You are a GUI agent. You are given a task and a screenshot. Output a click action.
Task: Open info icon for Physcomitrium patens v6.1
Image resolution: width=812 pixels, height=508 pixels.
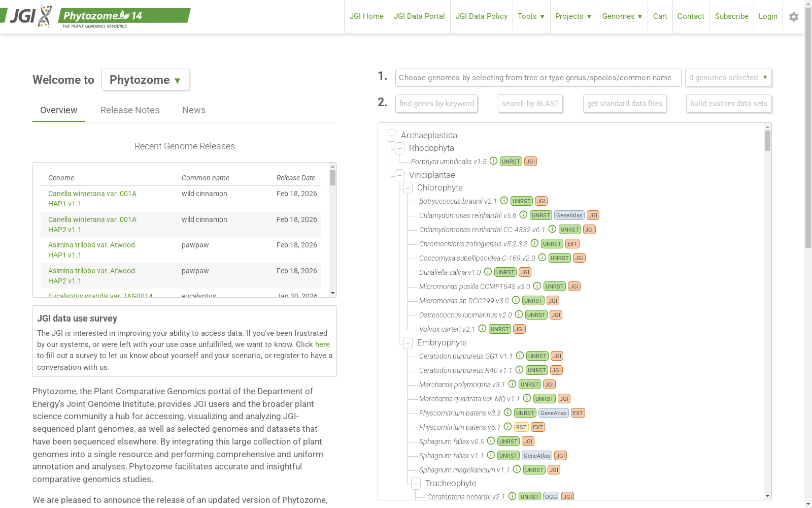click(x=507, y=427)
